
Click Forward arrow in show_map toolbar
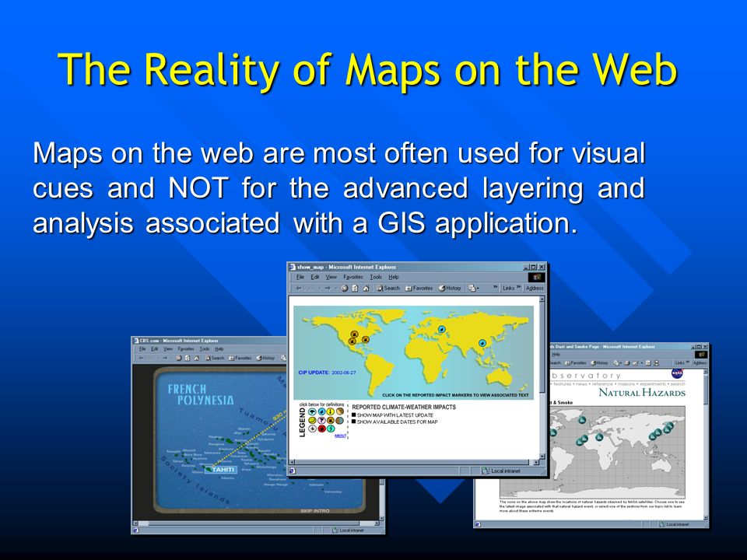(328, 288)
